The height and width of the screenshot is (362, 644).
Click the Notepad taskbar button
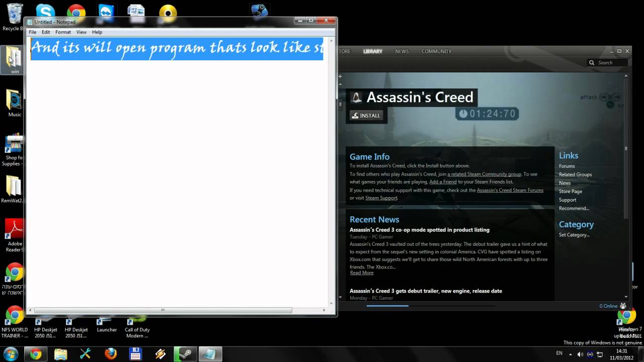210,354
